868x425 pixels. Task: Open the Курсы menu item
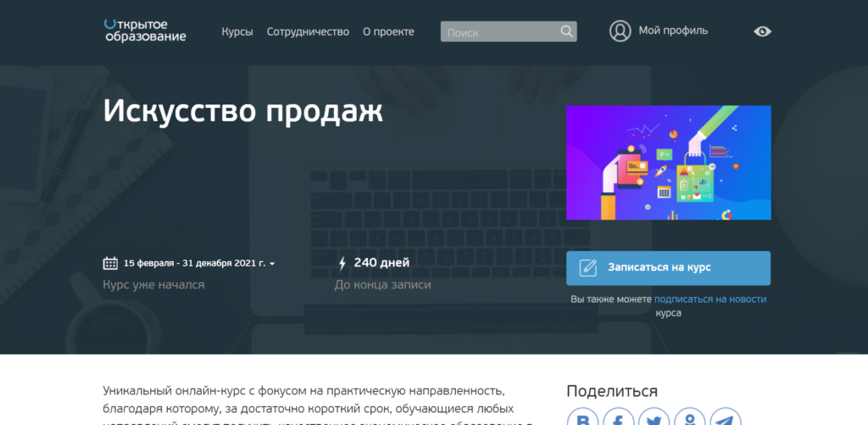[237, 31]
